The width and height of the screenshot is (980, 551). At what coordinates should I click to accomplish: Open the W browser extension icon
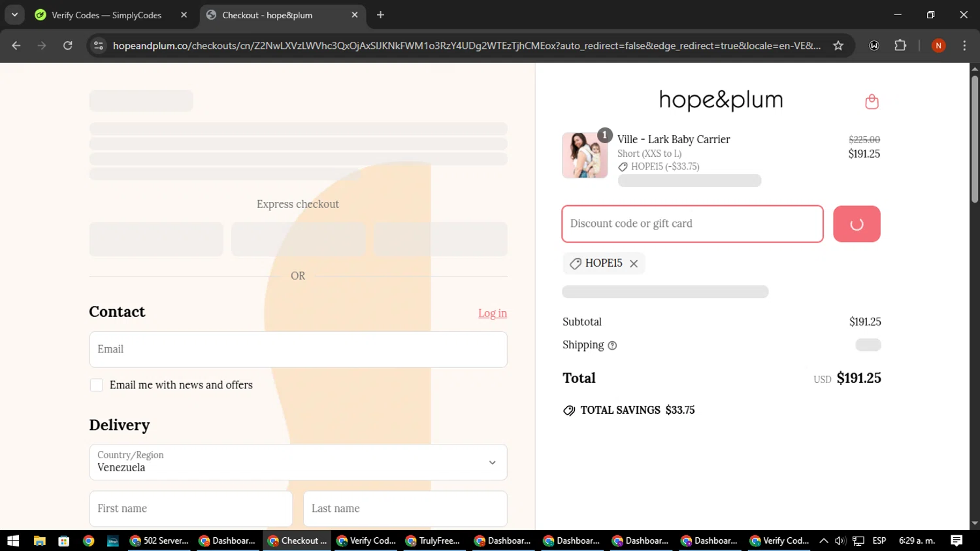(x=874, y=46)
